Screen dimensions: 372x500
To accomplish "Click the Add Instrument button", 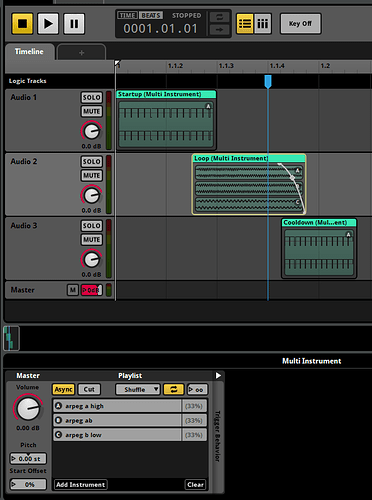I will pyautogui.click(x=80, y=484).
